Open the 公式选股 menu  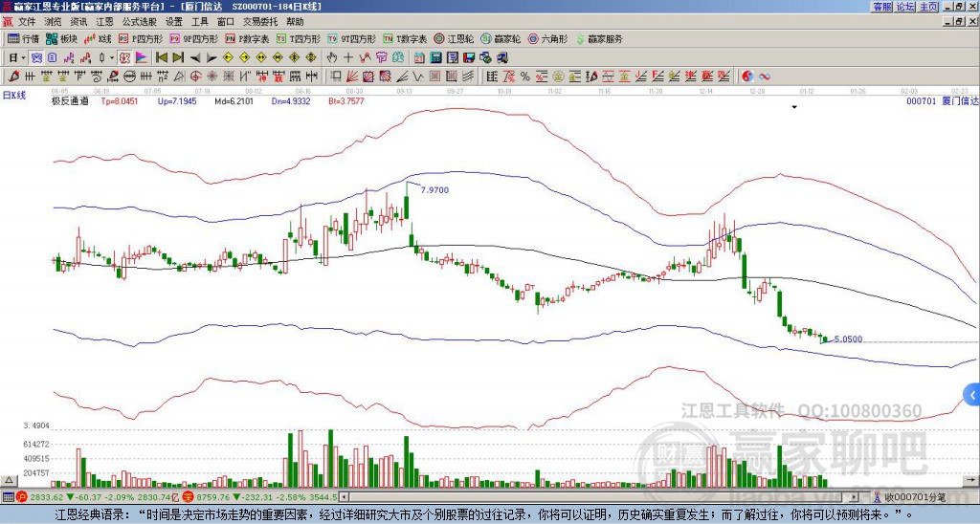[140, 22]
